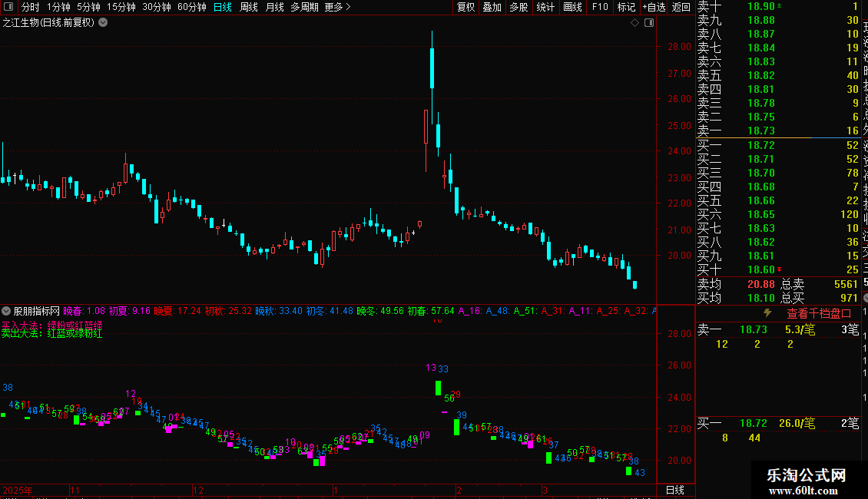
Task: Toggle the right-side panel layout icon
Action: coord(649,23)
